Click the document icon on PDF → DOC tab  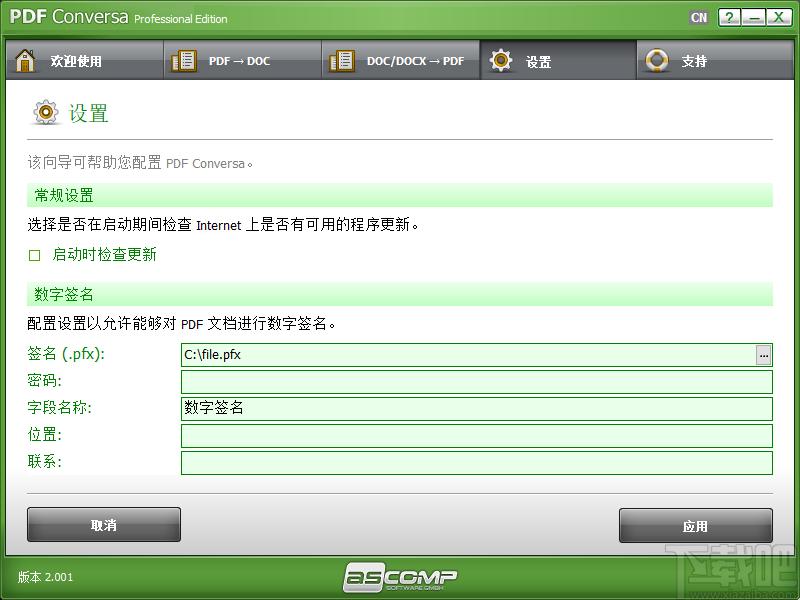(184, 61)
